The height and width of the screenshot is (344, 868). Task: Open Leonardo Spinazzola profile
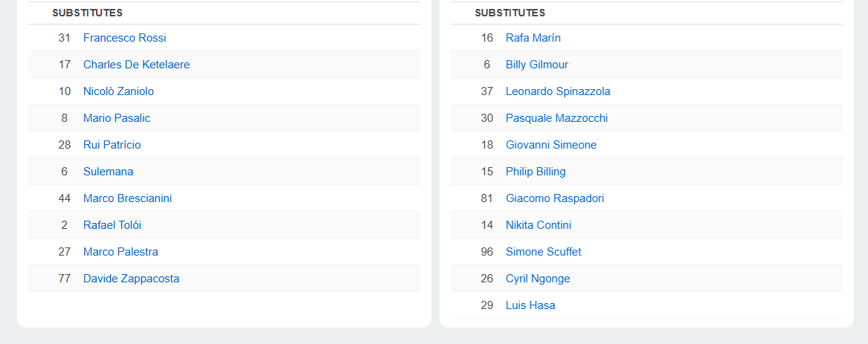point(558,91)
